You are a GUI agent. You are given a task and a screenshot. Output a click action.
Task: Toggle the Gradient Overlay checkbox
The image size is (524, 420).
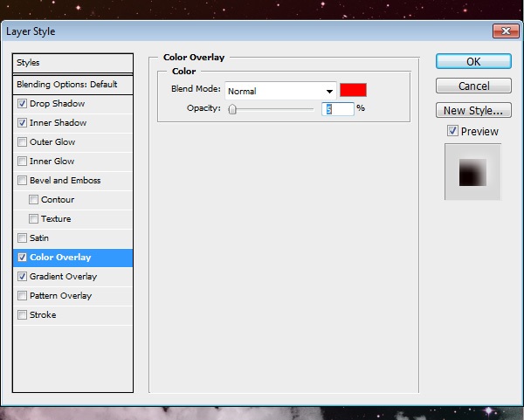click(x=22, y=277)
